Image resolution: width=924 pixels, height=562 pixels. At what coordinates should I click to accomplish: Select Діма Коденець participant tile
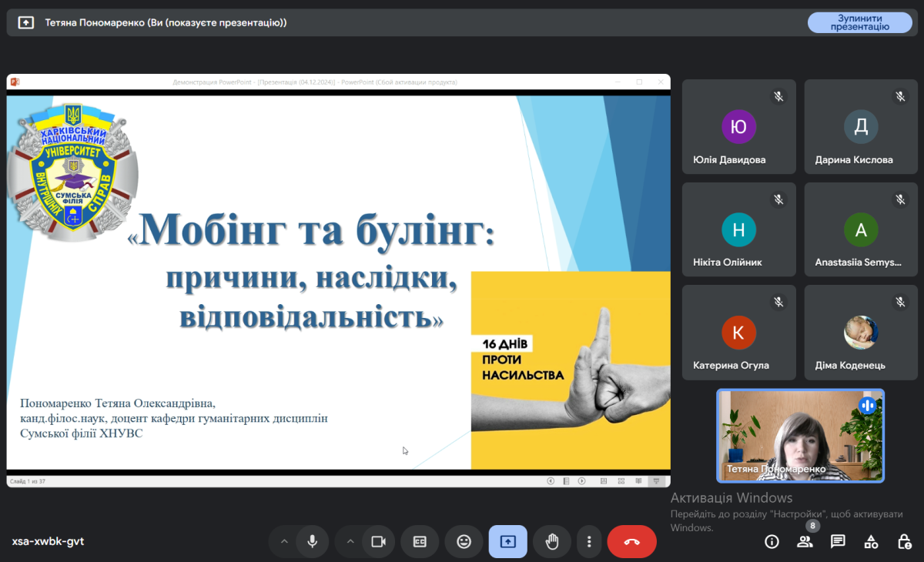click(865, 333)
